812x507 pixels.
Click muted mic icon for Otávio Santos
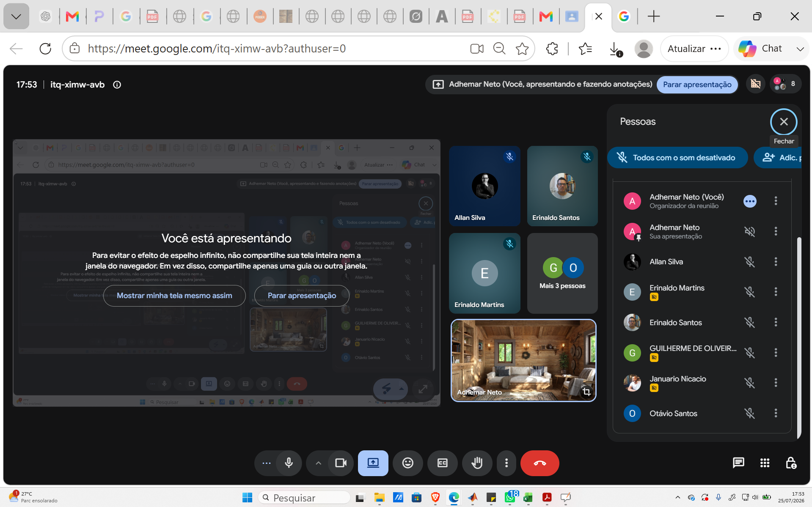point(749,413)
